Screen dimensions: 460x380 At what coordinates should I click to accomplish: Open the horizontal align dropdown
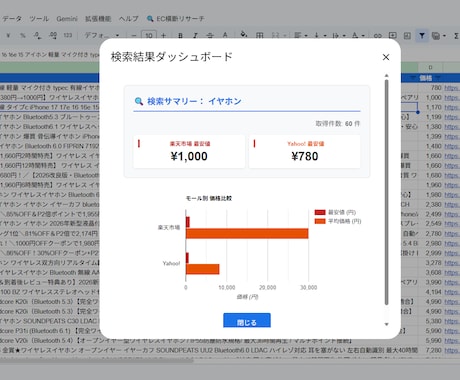301,35
